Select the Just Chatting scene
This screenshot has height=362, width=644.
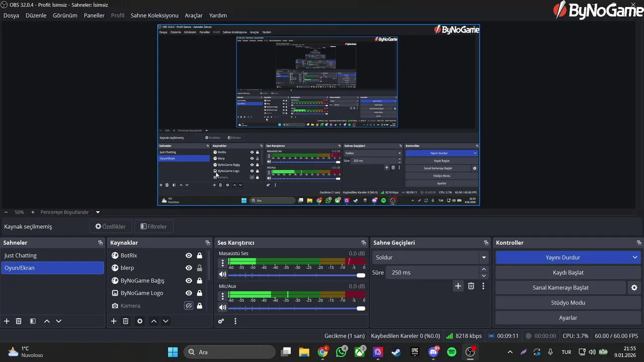coord(52,255)
